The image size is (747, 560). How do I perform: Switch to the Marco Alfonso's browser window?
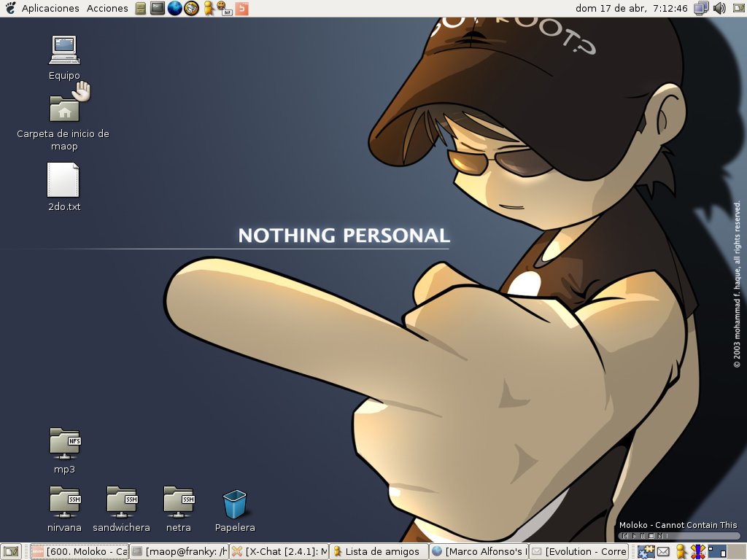[479, 552]
